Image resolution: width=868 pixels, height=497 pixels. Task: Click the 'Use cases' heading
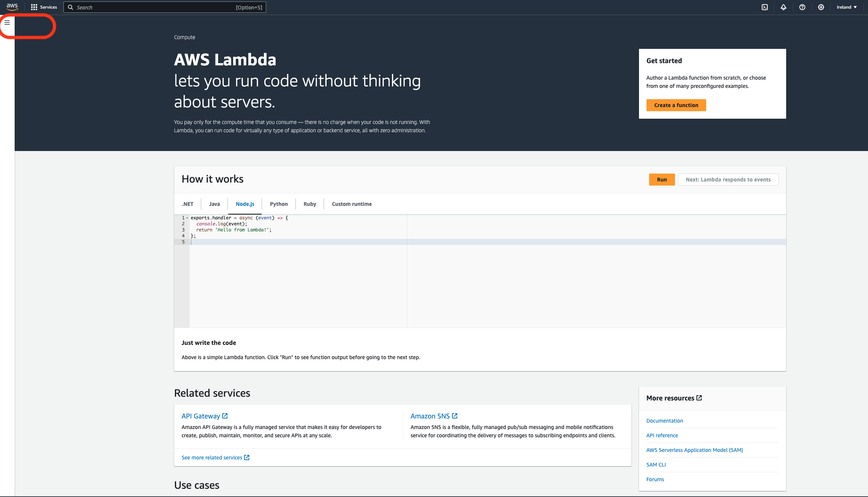pos(197,485)
